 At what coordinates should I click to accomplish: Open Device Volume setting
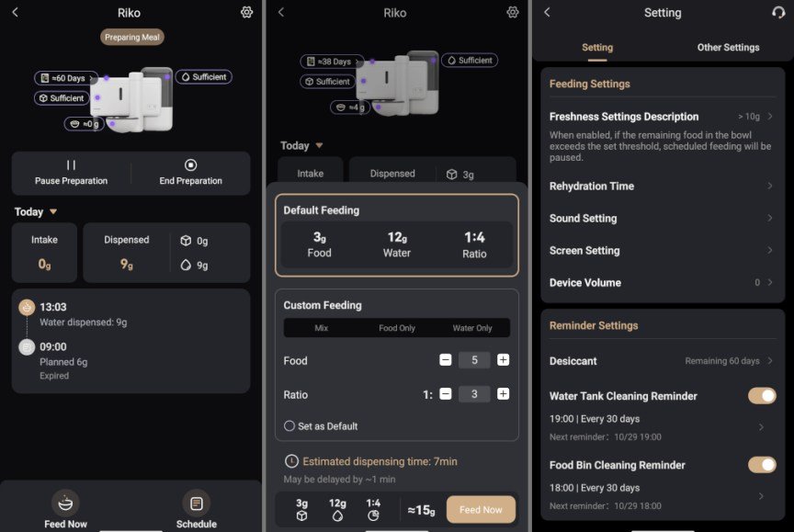click(x=663, y=282)
